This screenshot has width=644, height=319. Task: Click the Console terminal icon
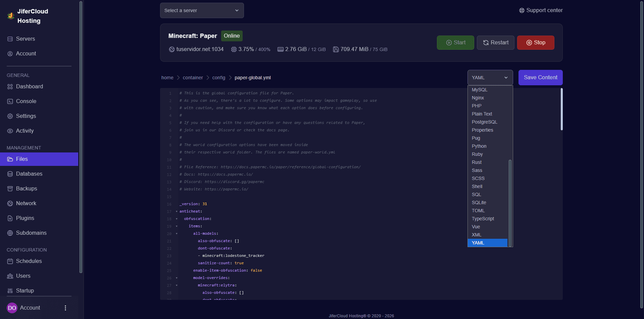(x=10, y=101)
